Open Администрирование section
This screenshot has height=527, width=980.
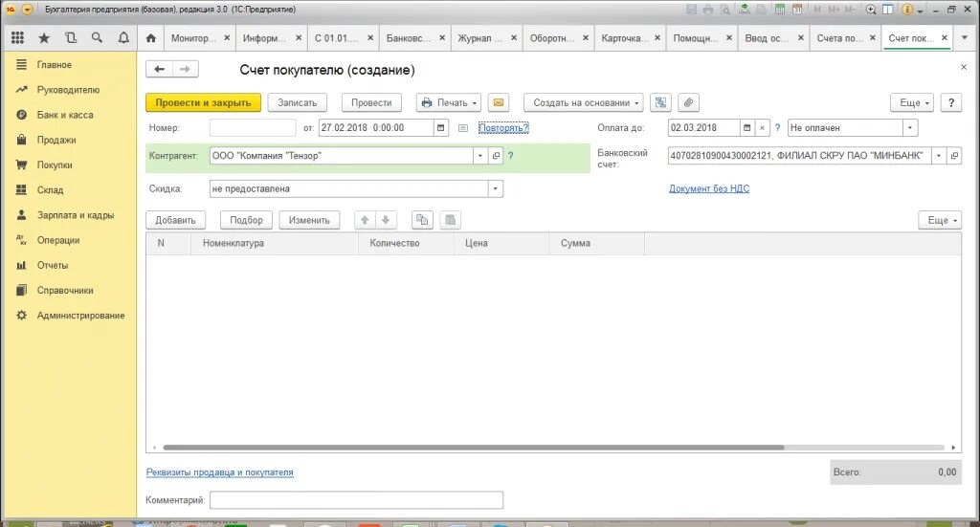coord(80,316)
